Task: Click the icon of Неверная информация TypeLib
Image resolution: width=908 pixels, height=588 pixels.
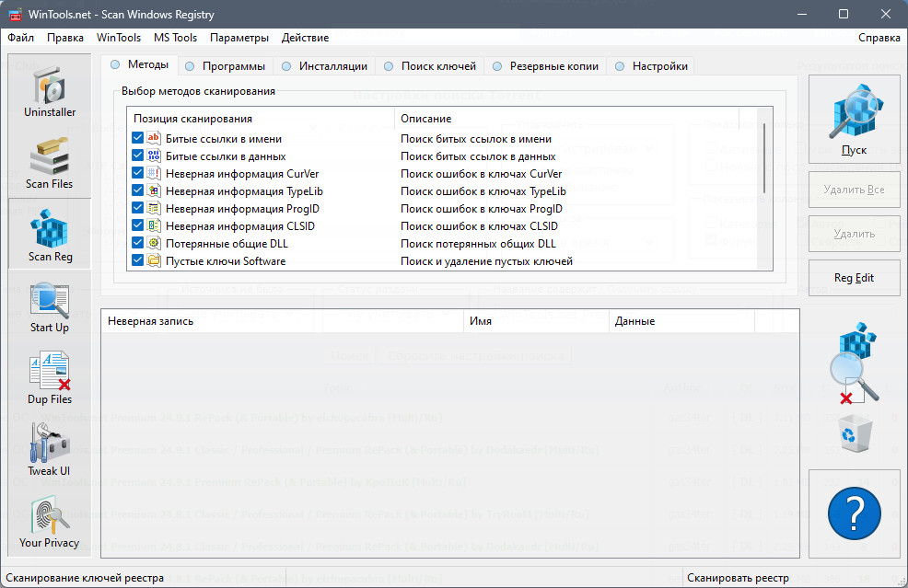Action: (x=154, y=190)
